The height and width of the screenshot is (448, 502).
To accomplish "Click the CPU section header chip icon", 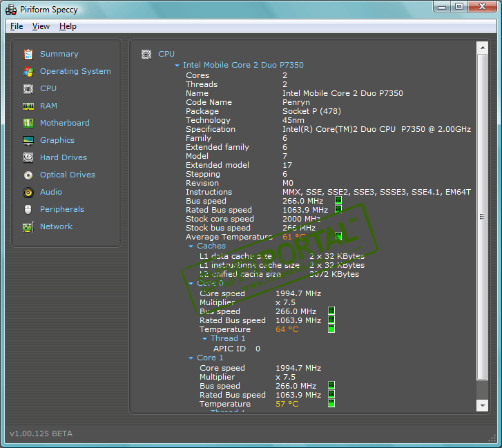I will pyautogui.click(x=146, y=55).
